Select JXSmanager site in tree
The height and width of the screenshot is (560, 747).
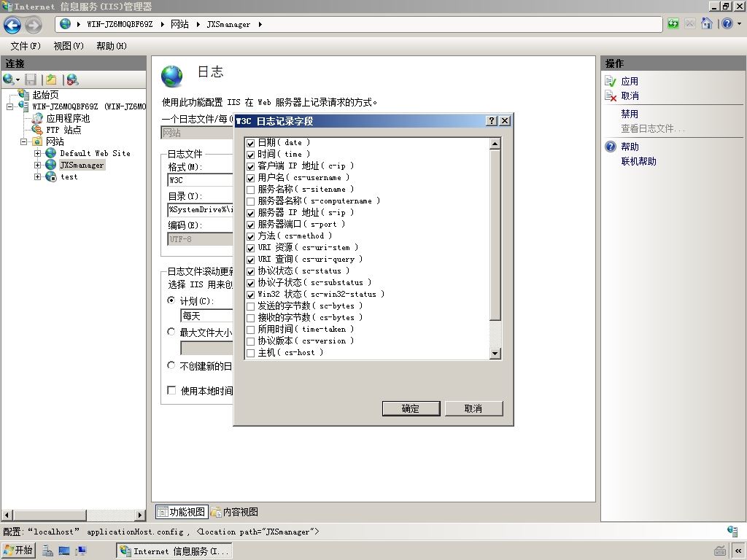click(x=82, y=166)
